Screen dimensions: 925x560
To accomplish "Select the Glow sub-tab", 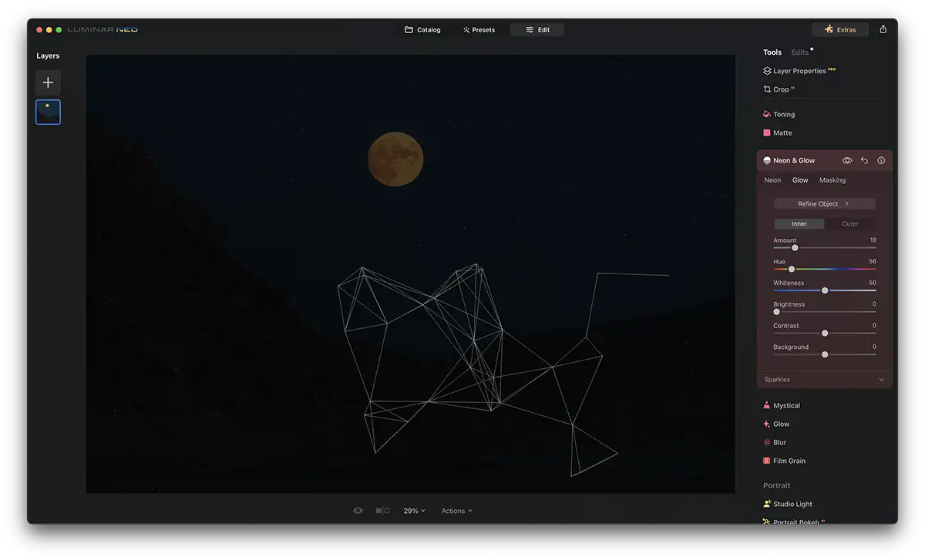I will click(x=800, y=180).
